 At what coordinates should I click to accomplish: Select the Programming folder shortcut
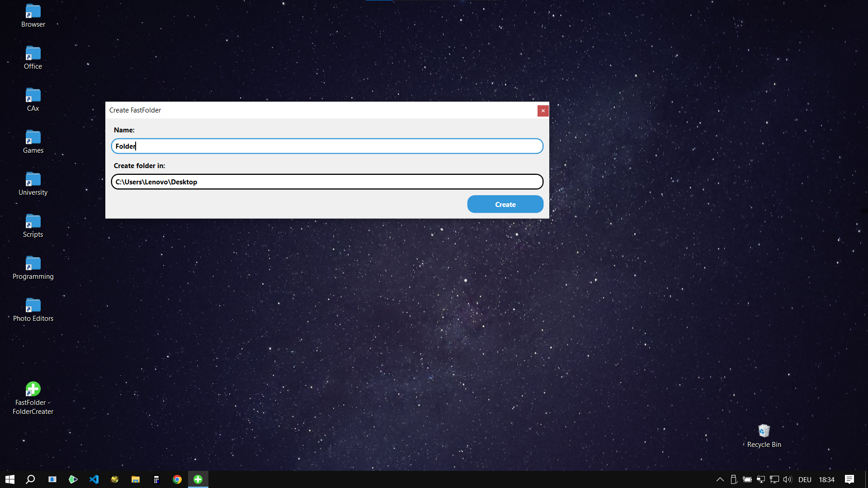pyautogui.click(x=33, y=264)
